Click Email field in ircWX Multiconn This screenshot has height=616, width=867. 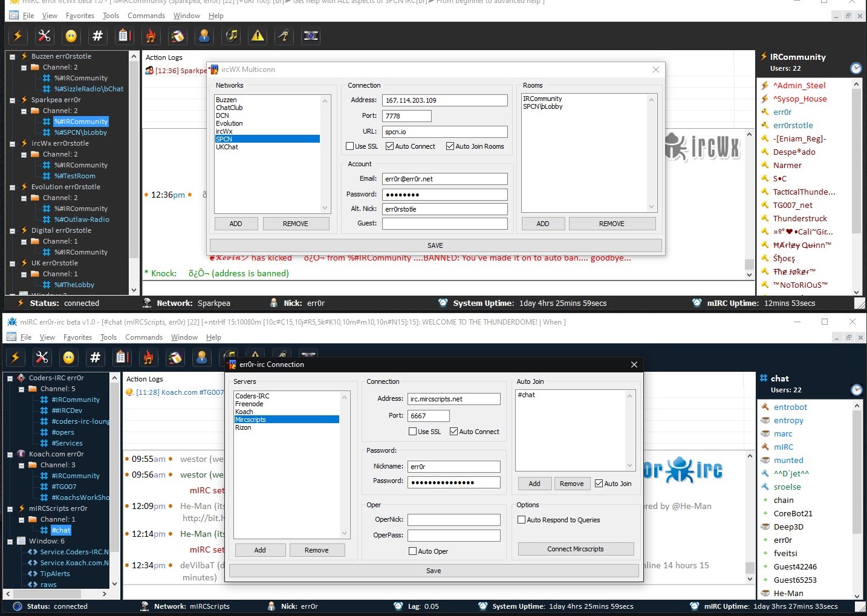[445, 179]
